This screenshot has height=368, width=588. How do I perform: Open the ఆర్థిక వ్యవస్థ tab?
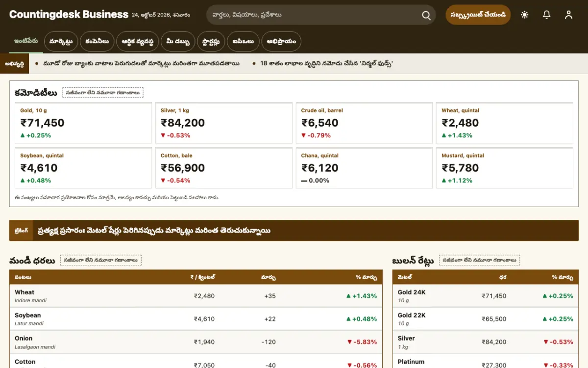(137, 42)
